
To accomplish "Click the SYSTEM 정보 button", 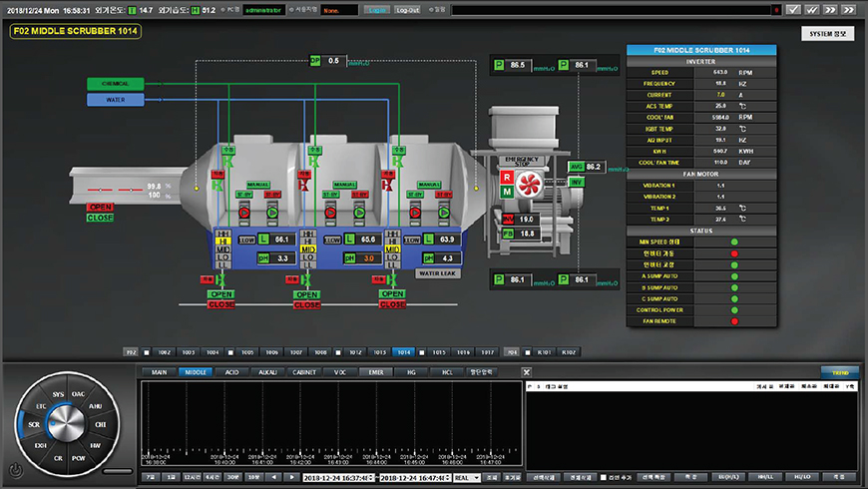I will click(x=827, y=33).
